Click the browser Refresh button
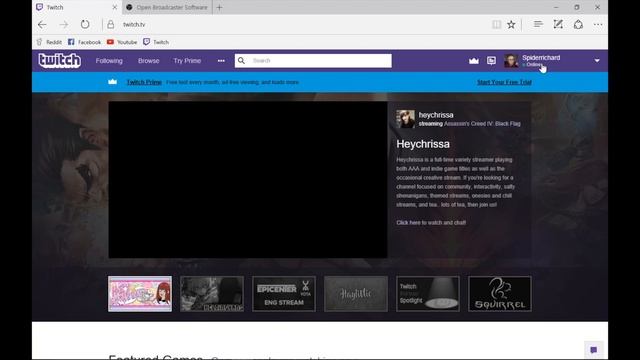The image size is (640, 360). 85,24
